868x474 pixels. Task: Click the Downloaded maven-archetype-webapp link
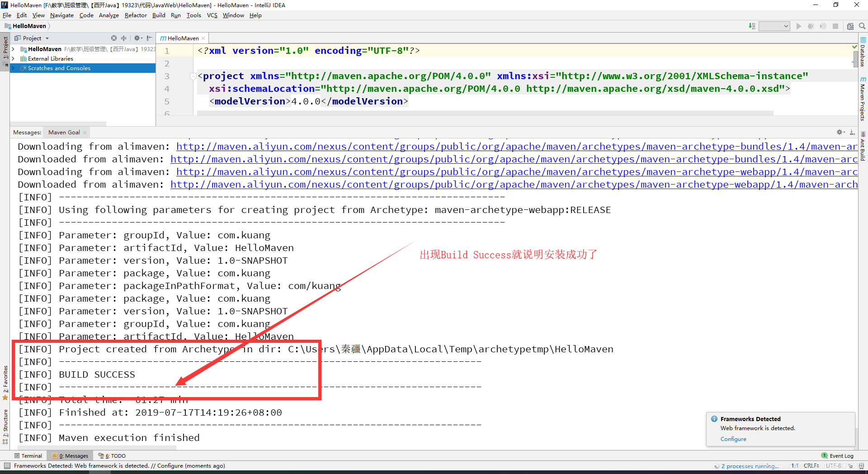click(514, 185)
